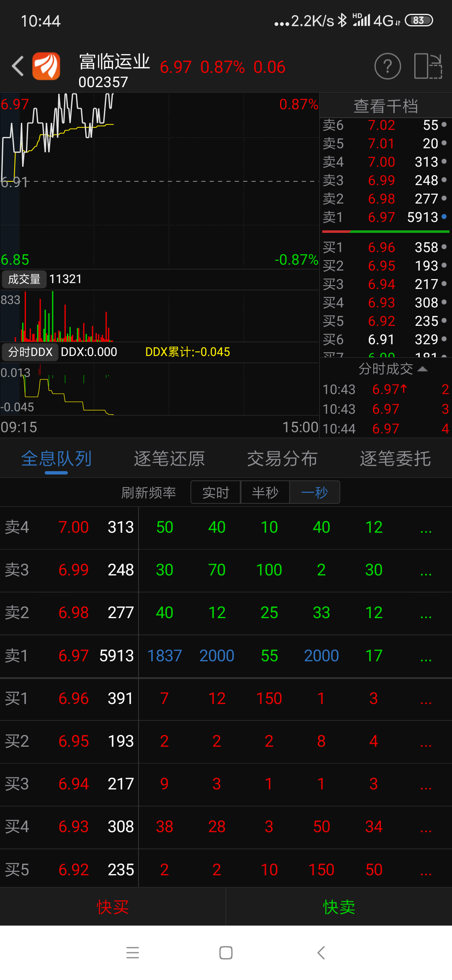
Task: Select the 买5 6.92 price in order book
Action: (381, 321)
